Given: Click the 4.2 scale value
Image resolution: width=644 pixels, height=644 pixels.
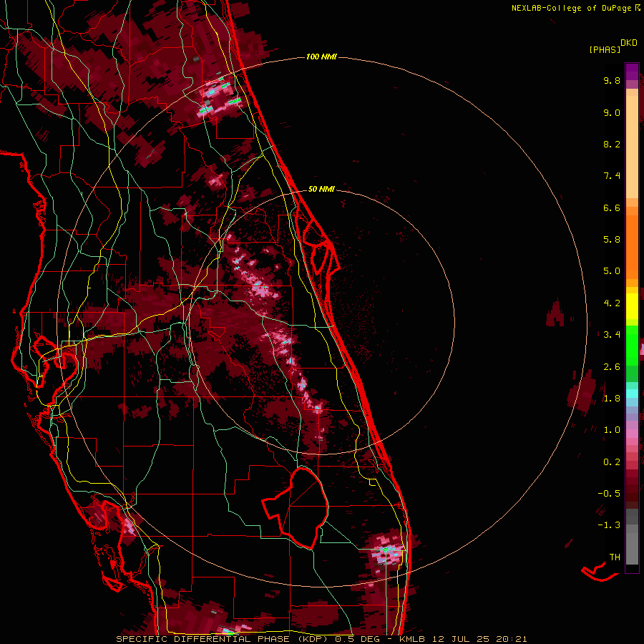Looking at the screenshot, I should [x=612, y=303].
